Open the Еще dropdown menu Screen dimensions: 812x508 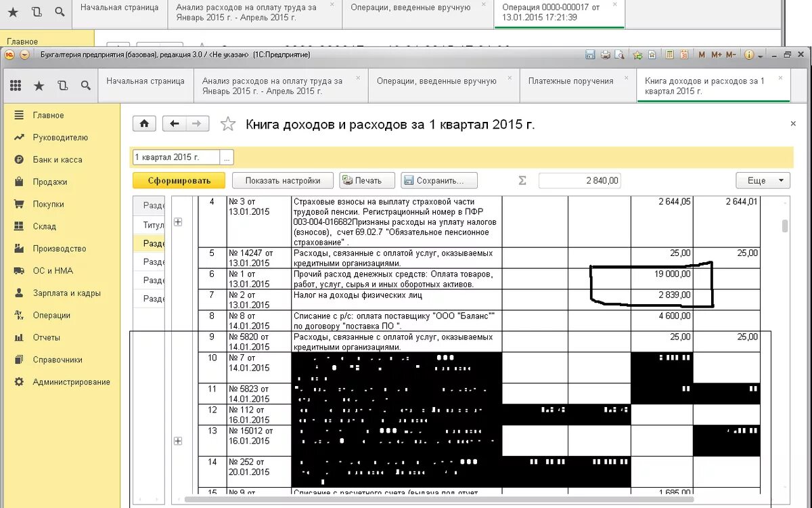tap(763, 181)
